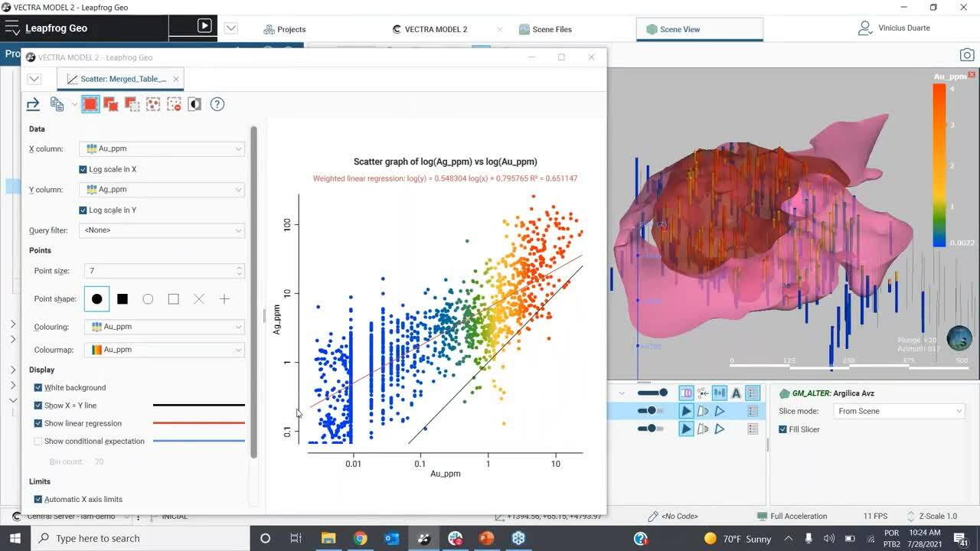Choose the plus sign point shape
Image resolution: width=980 pixels, height=551 pixels.
[224, 299]
